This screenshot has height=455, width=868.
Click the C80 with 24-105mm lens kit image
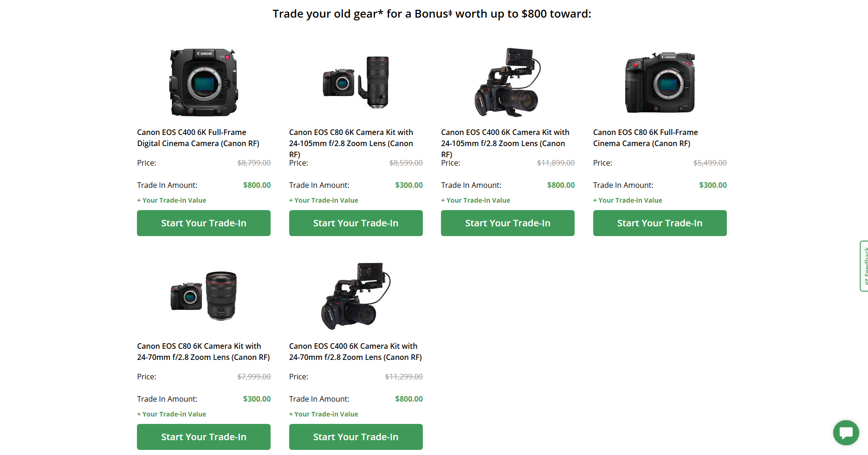coord(356,83)
